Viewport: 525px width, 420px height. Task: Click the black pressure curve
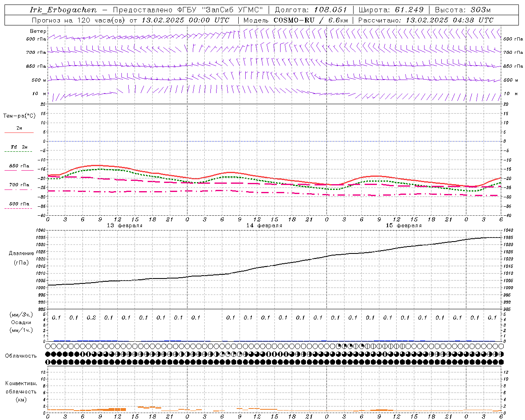click(x=275, y=265)
